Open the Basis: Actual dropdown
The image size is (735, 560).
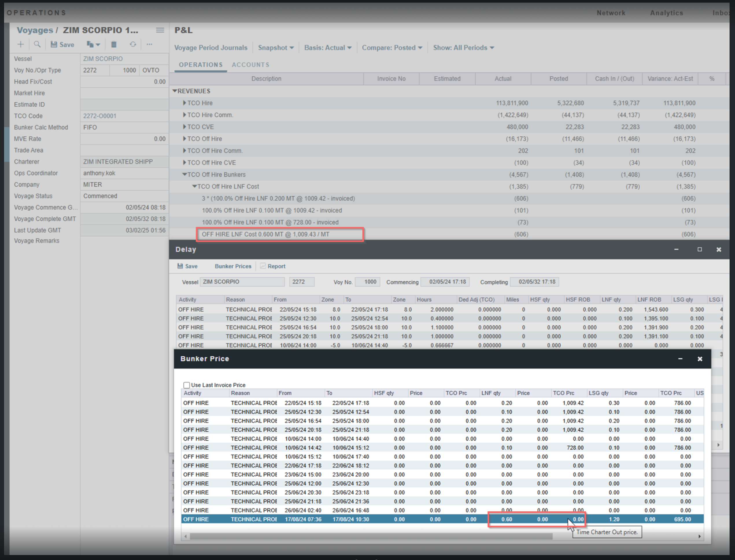point(328,48)
